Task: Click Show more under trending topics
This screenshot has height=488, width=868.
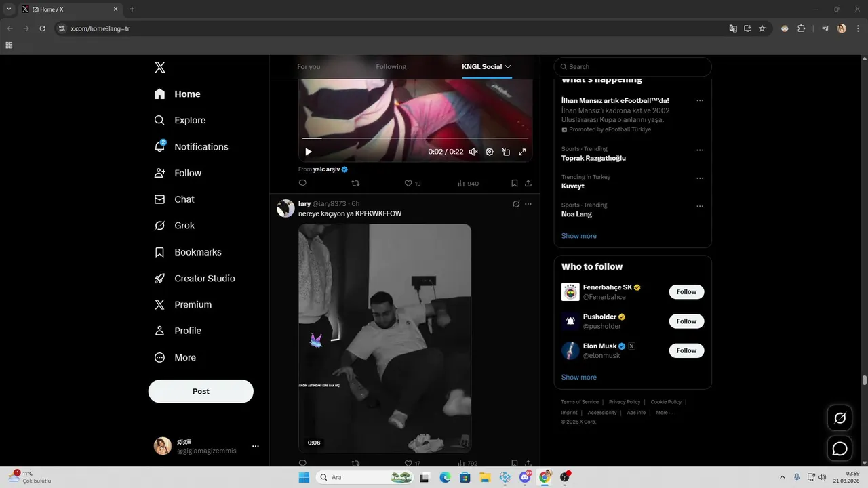Action: point(578,236)
